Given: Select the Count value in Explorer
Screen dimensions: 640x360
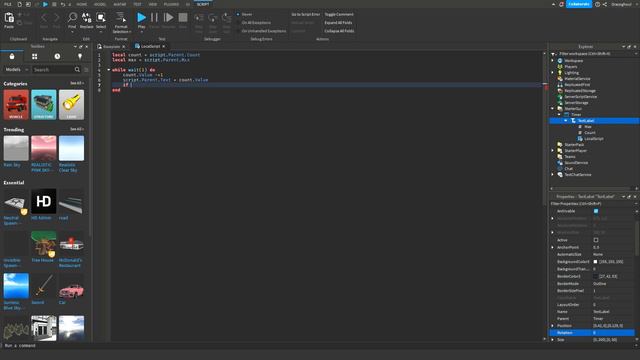Looking at the screenshot, I should (x=589, y=133).
